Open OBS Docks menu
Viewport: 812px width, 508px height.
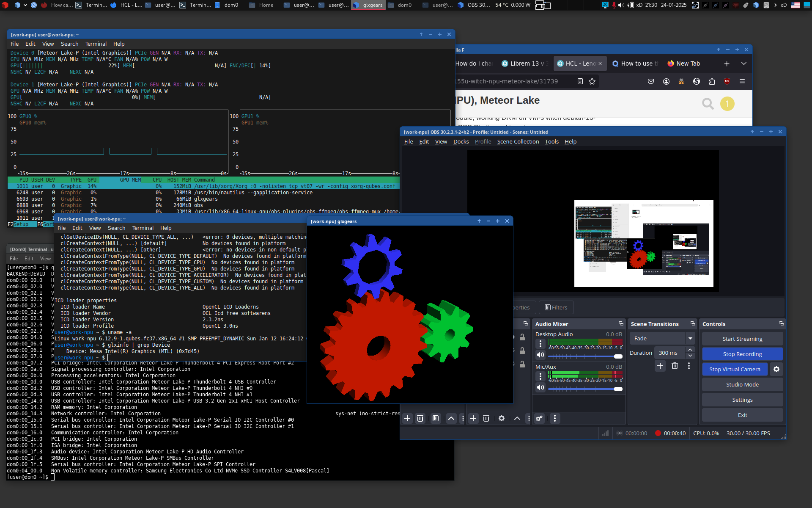pyautogui.click(x=461, y=142)
